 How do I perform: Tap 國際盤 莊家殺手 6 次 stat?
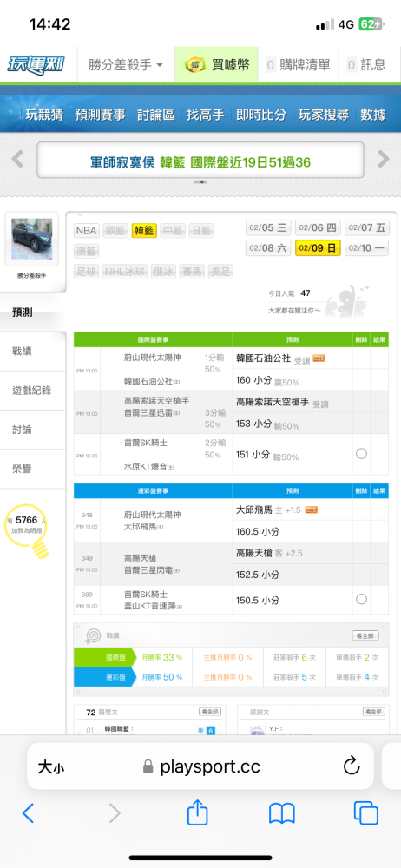click(x=294, y=658)
